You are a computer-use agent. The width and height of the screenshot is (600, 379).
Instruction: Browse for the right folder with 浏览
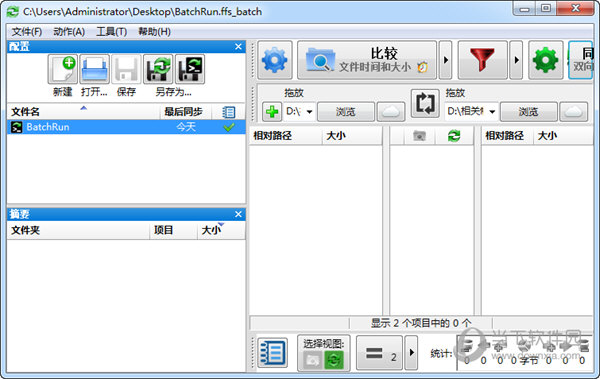pos(528,112)
